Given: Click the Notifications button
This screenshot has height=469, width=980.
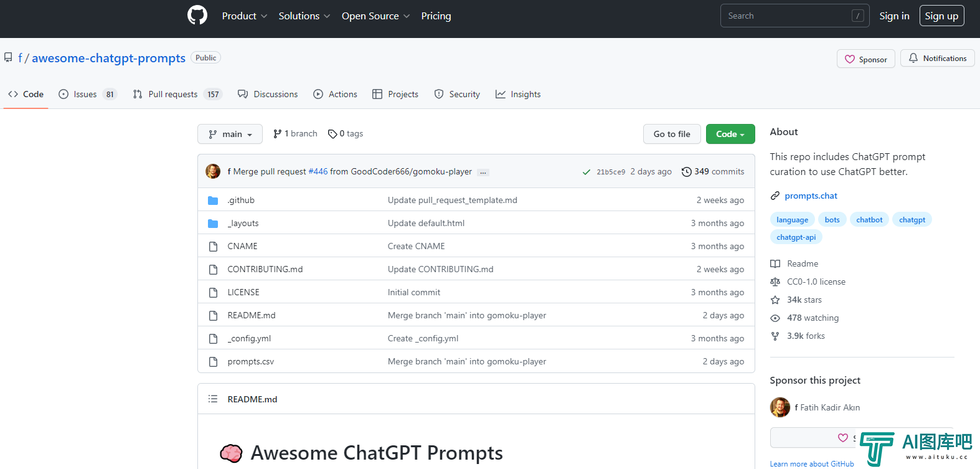Looking at the screenshot, I should 937,59.
